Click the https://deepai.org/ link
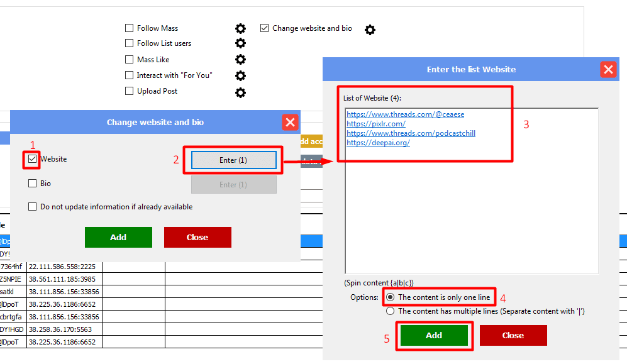This screenshot has height=364, width=627. pyautogui.click(x=378, y=143)
